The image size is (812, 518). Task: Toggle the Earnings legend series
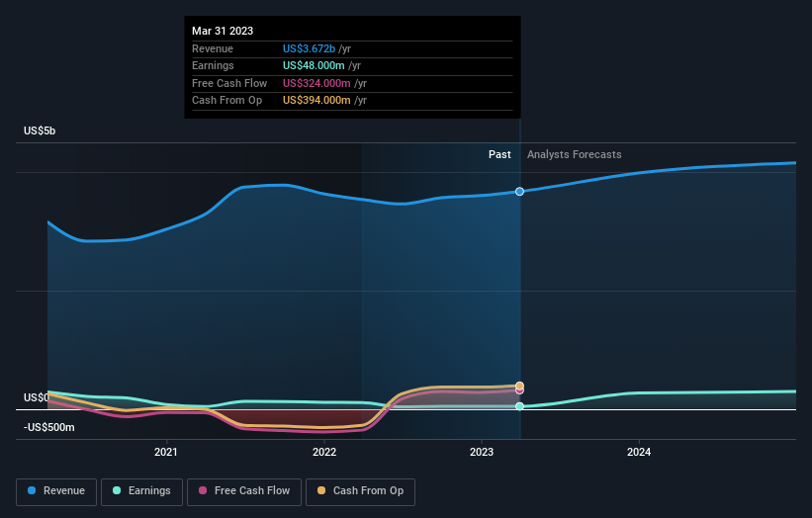click(x=141, y=491)
